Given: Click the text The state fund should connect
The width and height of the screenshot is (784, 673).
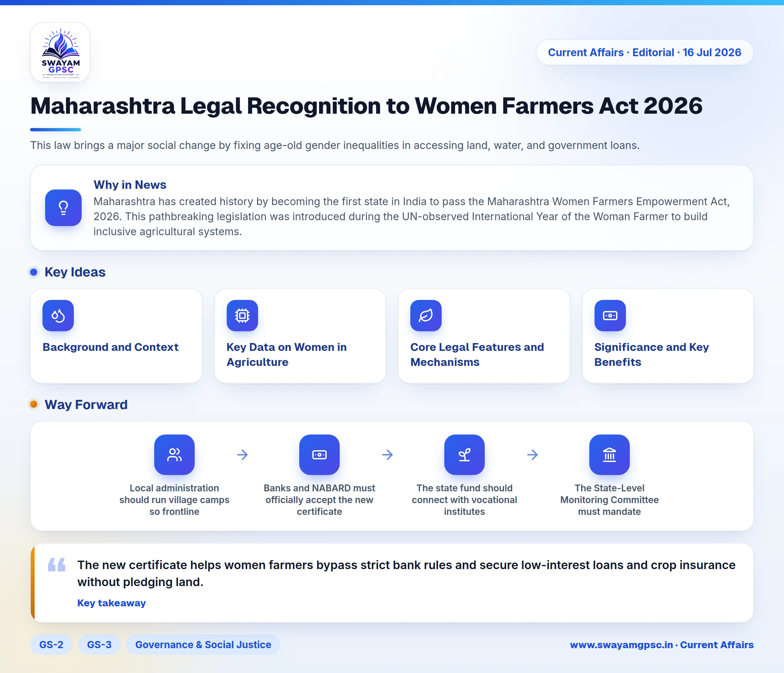Looking at the screenshot, I should tap(464, 500).
